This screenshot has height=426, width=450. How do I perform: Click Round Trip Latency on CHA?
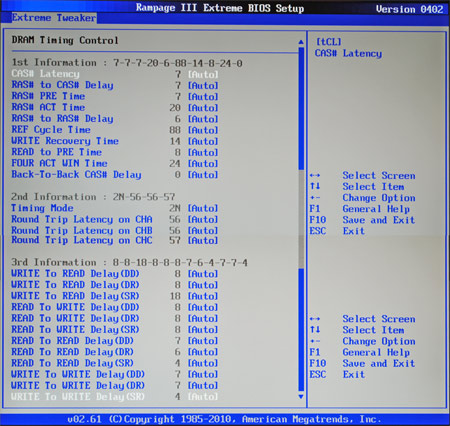click(82, 219)
